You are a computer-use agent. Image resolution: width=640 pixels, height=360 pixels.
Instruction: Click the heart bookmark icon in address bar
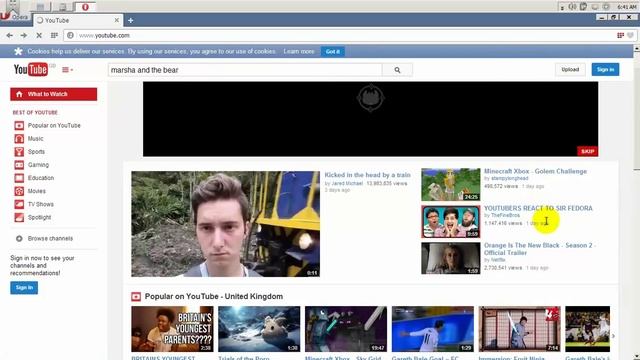(x=631, y=36)
